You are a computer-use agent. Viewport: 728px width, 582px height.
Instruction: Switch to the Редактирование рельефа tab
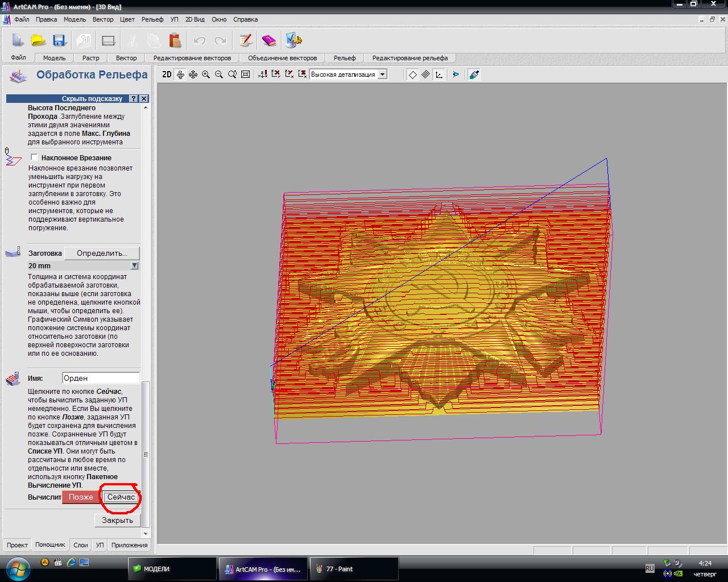pos(409,58)
